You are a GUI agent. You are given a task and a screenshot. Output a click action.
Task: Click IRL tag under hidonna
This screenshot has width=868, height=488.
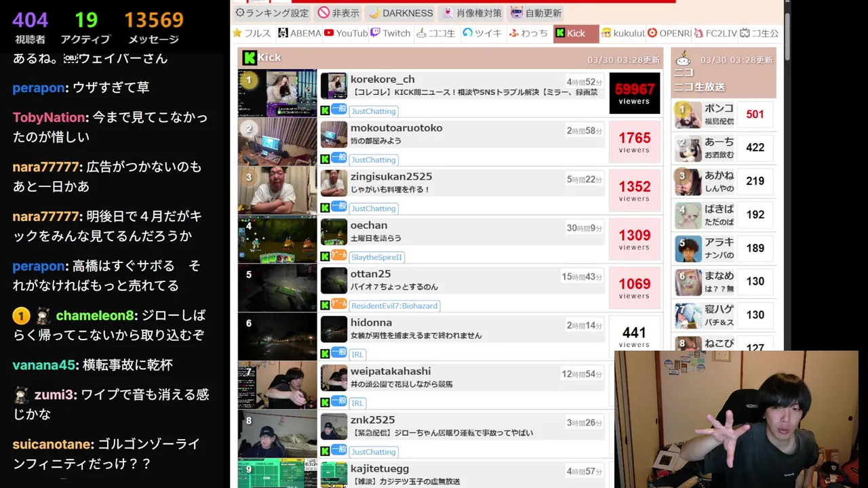point(357,354)
